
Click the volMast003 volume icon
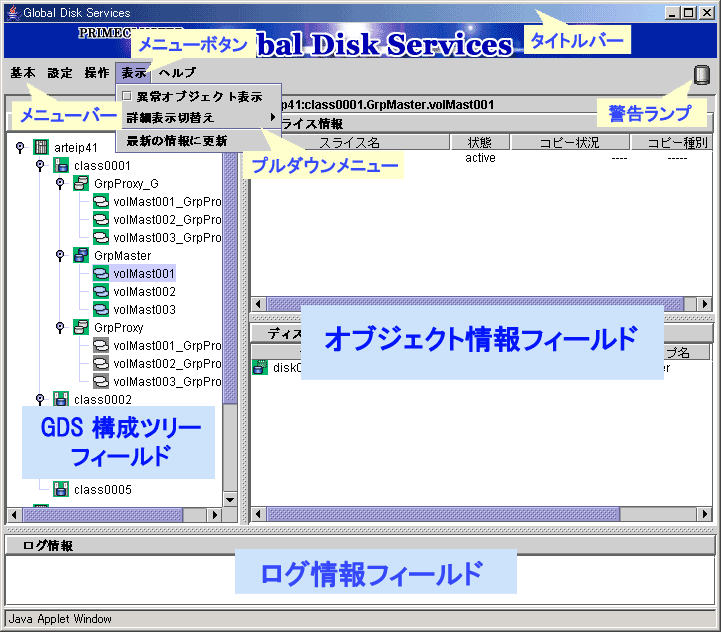tap(101, 309)
